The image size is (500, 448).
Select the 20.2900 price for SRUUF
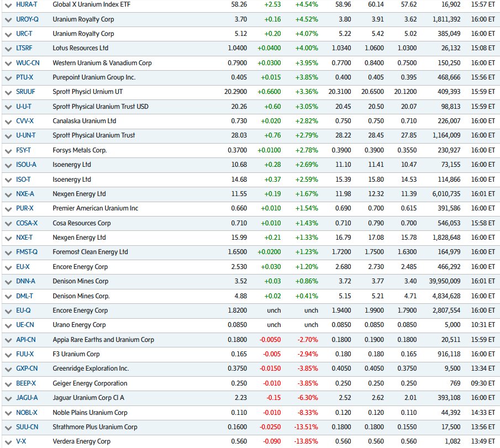[236, 92]
